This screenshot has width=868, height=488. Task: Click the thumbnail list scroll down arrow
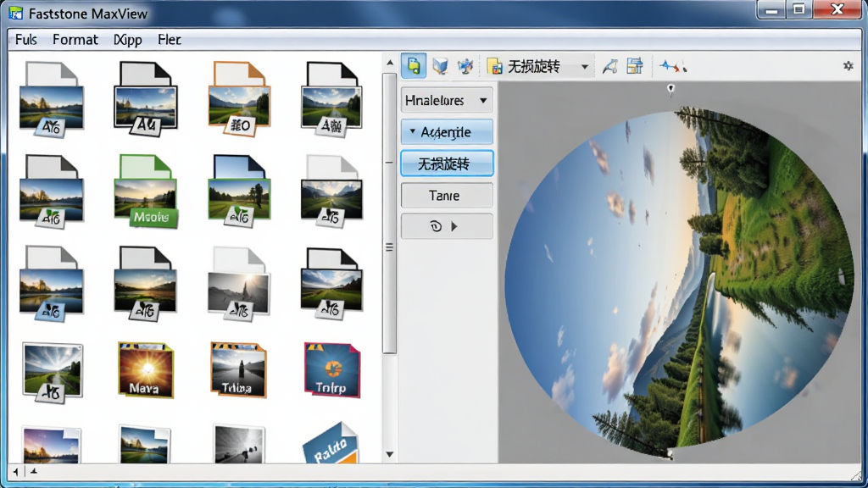(390, 454)
